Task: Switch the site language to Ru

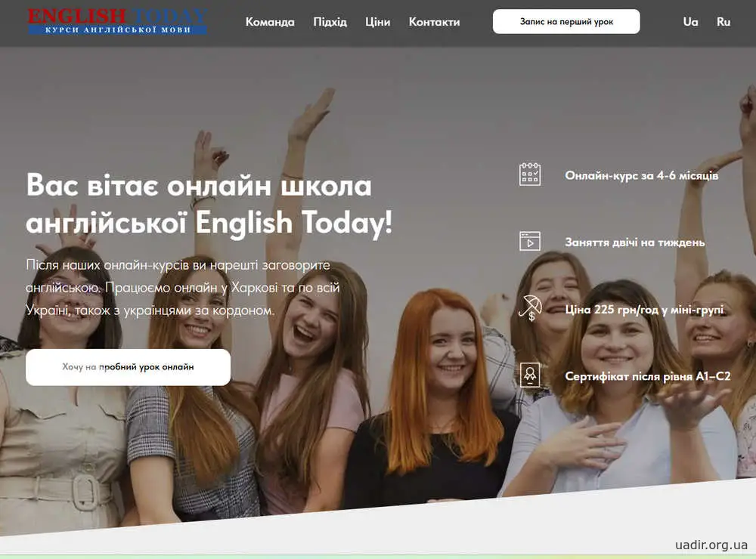Action: coord(722,22)
